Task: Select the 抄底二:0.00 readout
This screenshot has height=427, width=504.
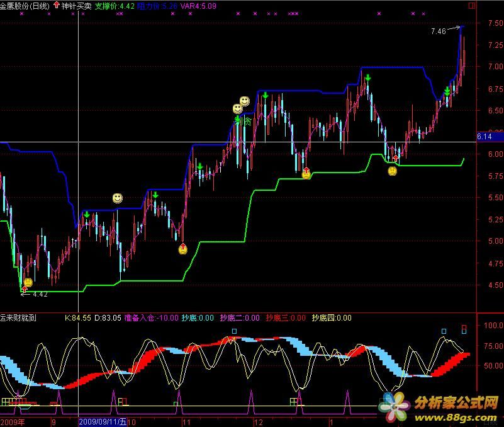Action: point(240,318)
